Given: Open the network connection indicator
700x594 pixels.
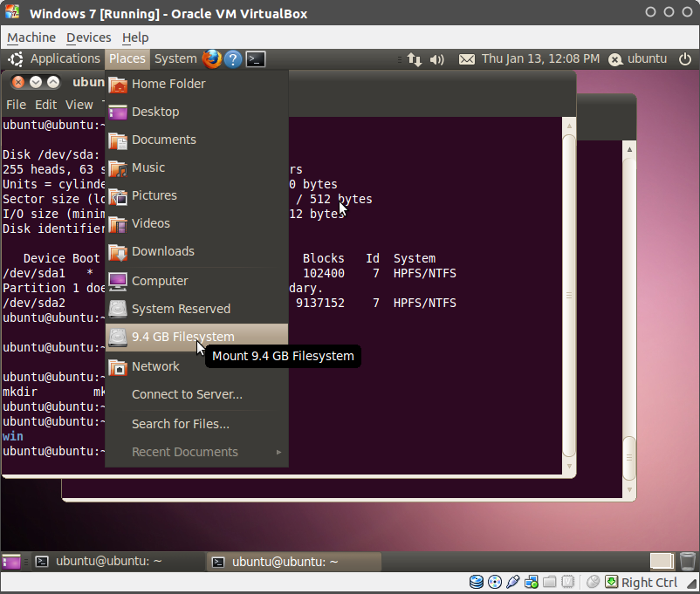Looking at the screenshot, I should pos(415,59).
